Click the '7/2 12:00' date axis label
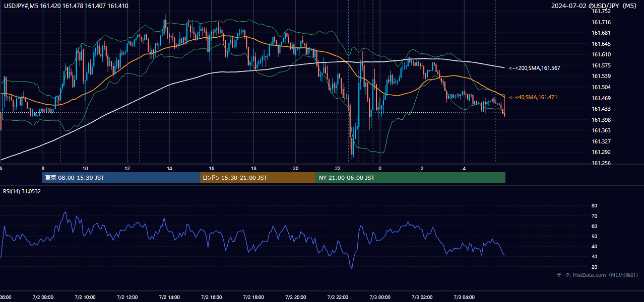 point(127,297)
